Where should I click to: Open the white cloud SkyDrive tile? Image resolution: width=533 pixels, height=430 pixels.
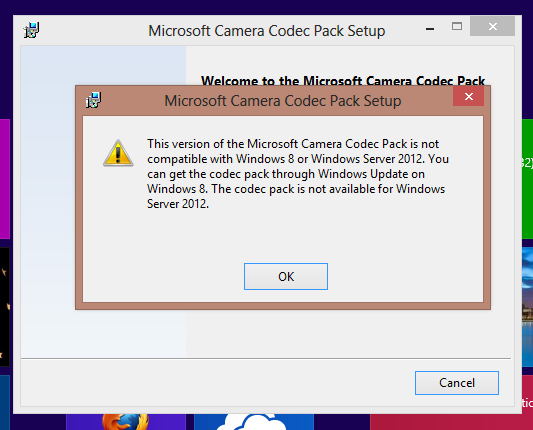pos(254,422)
